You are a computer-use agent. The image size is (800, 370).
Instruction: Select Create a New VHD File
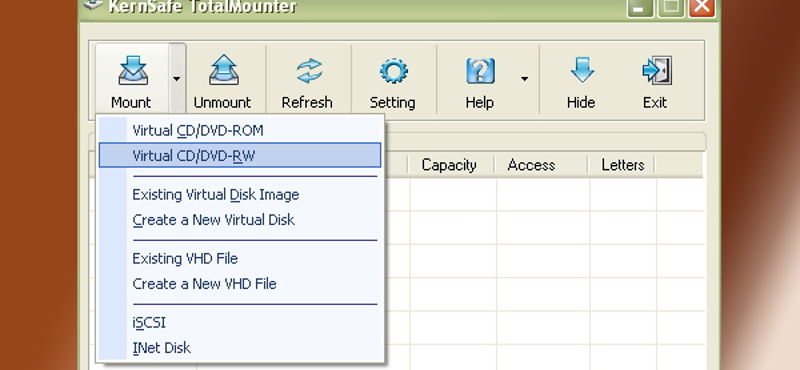click(x=240, y=284)
